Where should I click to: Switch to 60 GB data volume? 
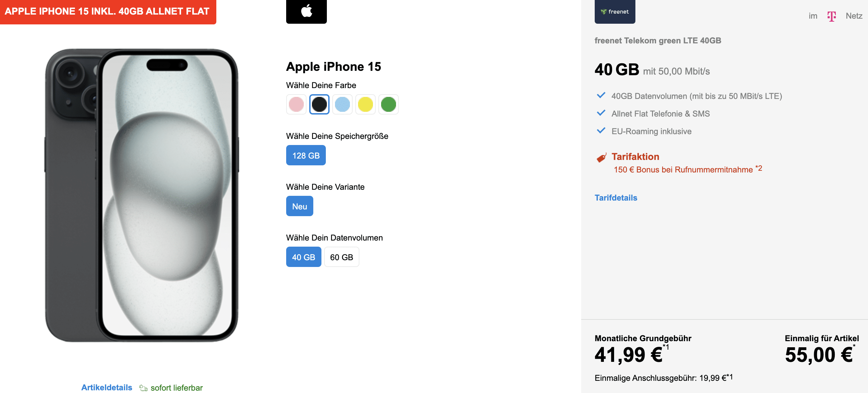[x=342, y=257]
